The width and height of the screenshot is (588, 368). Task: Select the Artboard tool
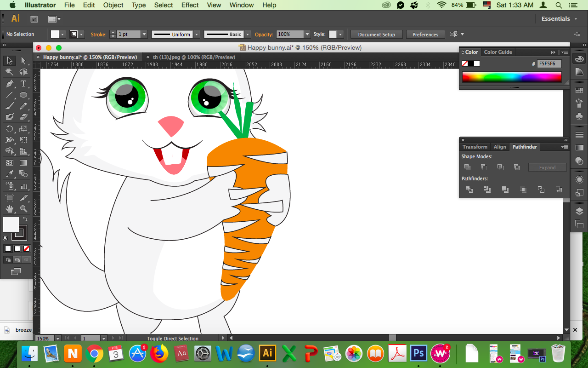tap(9, 198)
